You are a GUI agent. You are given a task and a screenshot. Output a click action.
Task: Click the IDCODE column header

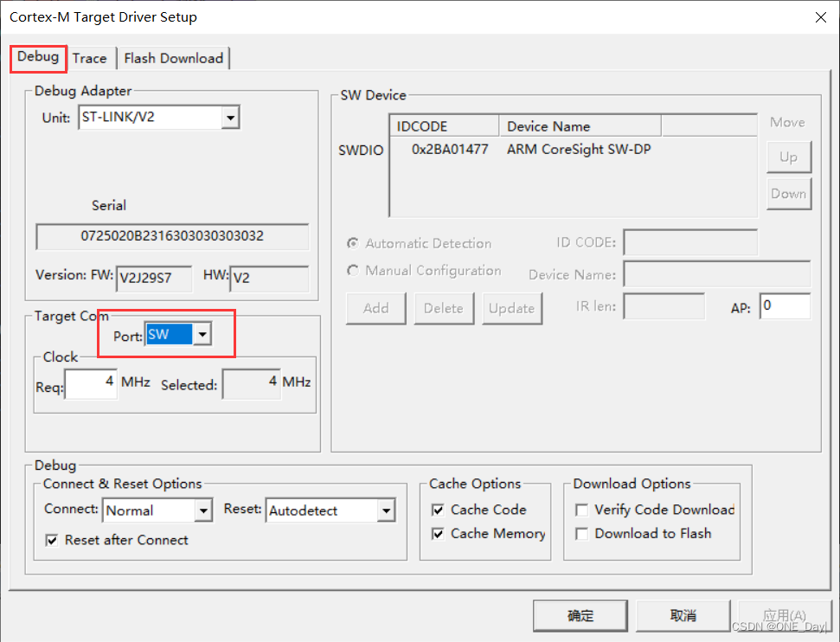[x=445, y=126]
